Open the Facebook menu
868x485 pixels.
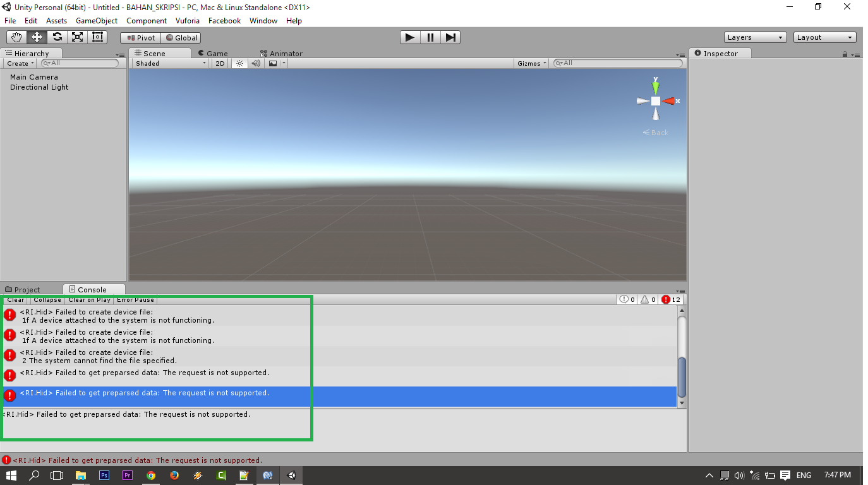(x=224, y=21)
